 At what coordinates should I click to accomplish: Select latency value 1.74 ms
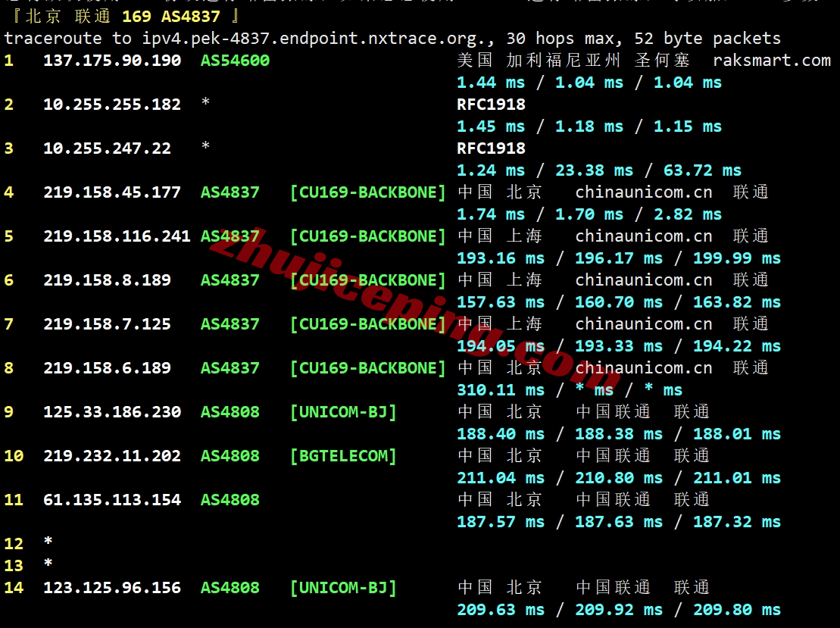click(x=491, y=214)
